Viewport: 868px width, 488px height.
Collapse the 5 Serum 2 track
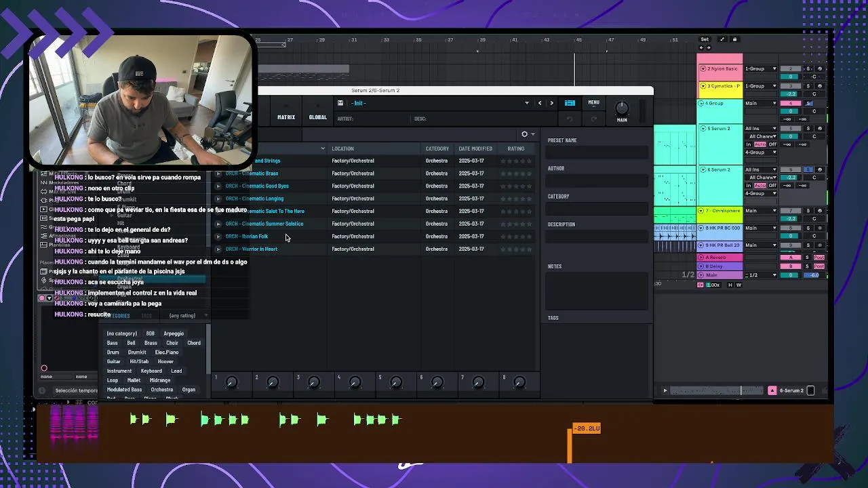click(x=703, y=128)
